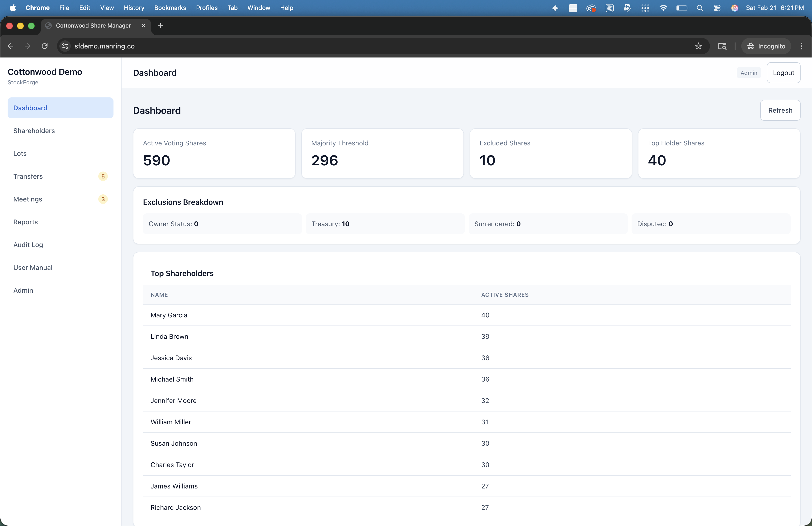The image size is (812, 526).
Task: Open site information in the address bar
Action: [65, 46]
